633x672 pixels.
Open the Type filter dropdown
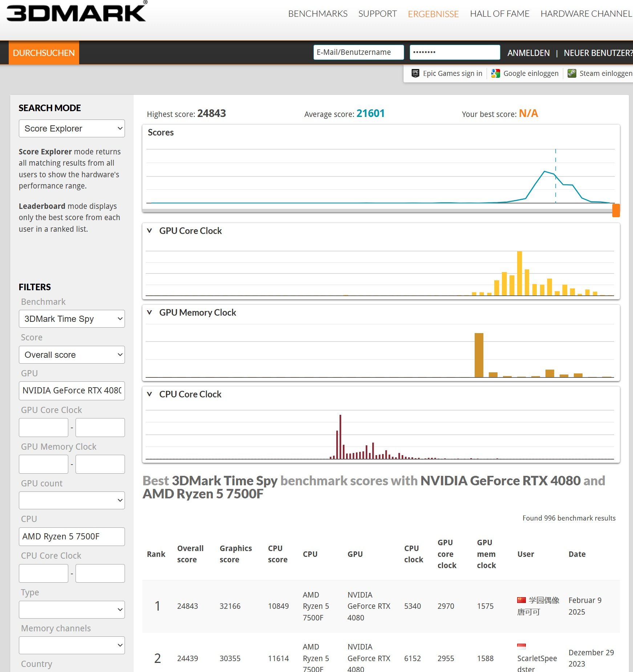[72, 610]
